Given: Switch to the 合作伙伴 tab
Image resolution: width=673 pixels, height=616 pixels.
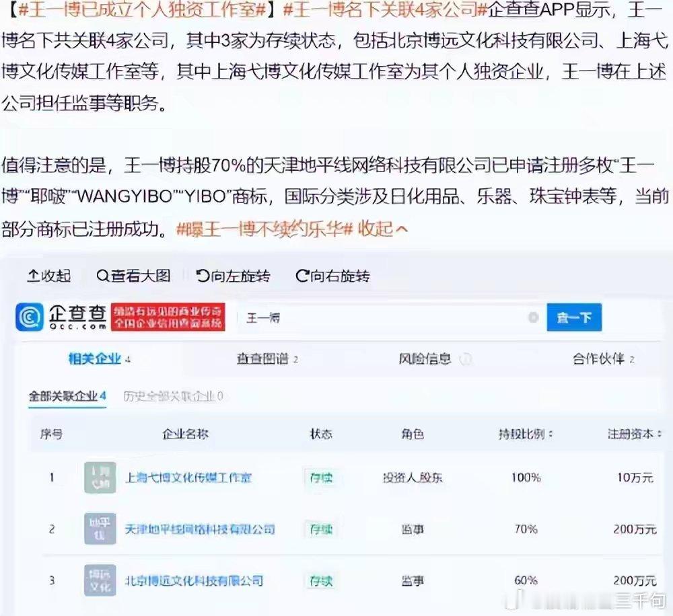Looking at the screenshot, I should pos(603,358).
